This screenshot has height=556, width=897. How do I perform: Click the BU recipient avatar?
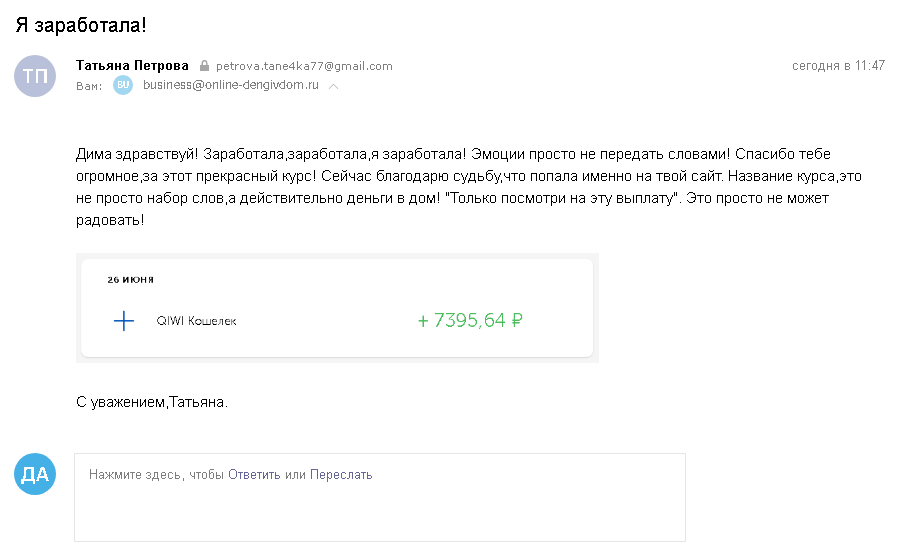coord(123,85)
